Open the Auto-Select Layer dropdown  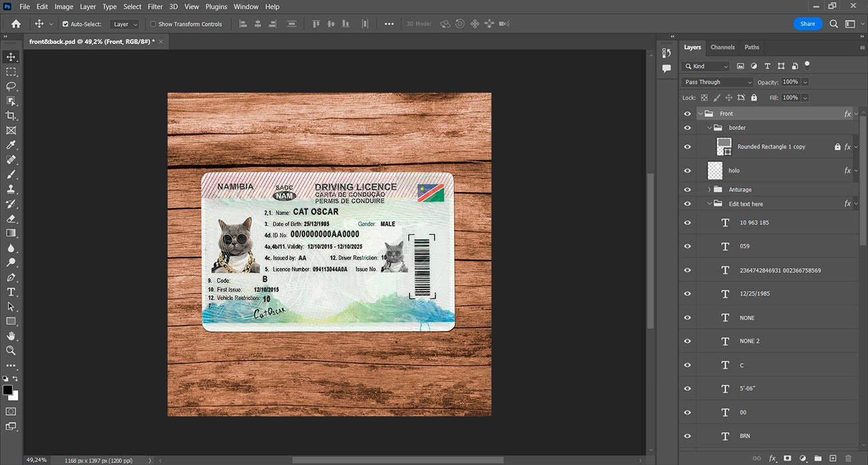[x=126, y=24]
